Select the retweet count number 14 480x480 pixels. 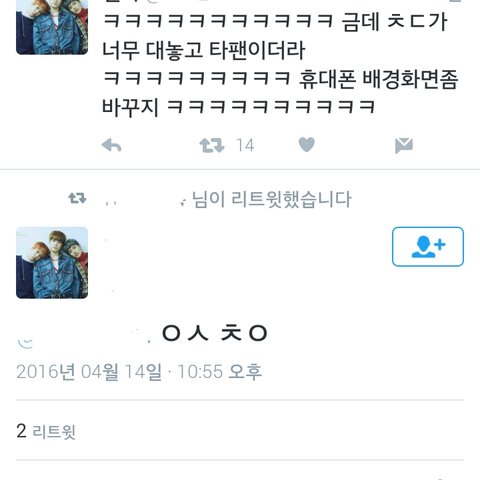point(245,146)
